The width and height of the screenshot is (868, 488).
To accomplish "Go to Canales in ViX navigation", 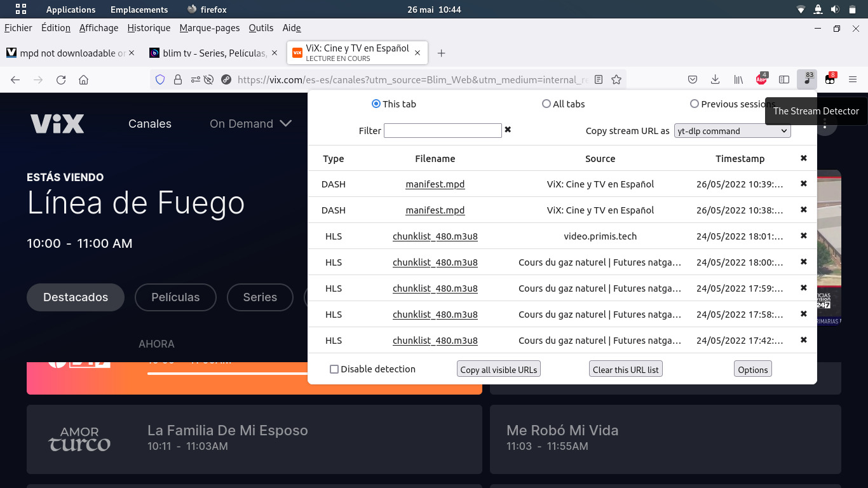I will pyautogui.click(x=150, y=124).
